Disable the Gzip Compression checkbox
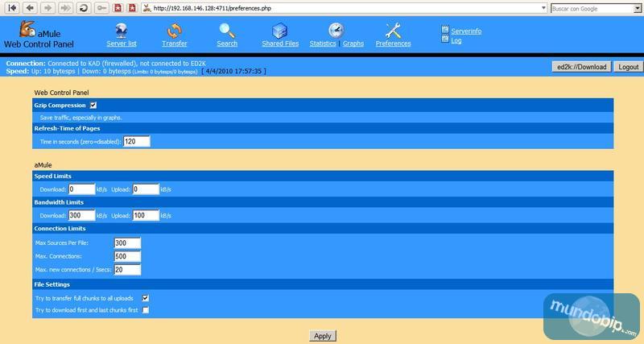 [x=93, y=106]
